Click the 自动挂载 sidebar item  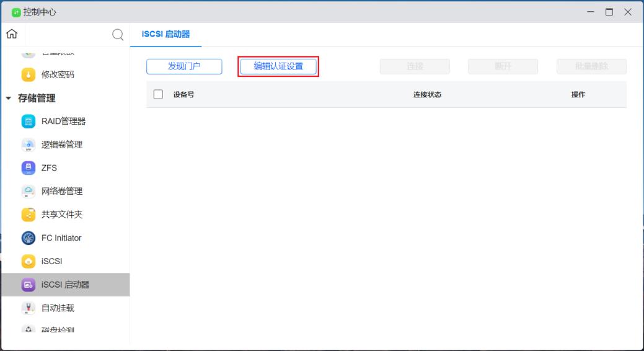pos(58,308)
